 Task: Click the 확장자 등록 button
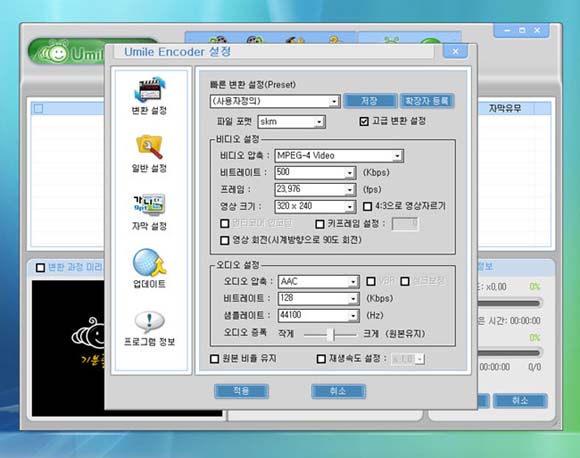point(427,101)
